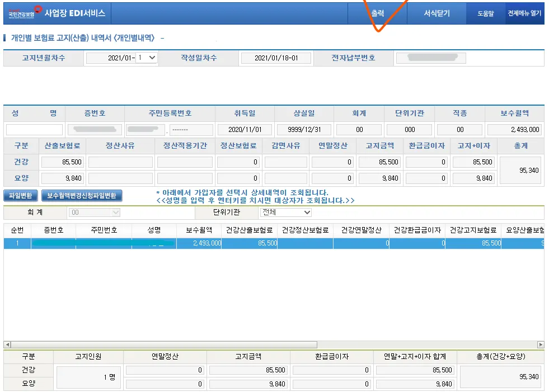
Task: Click the 출력 menu button
Action: [377, 13]
